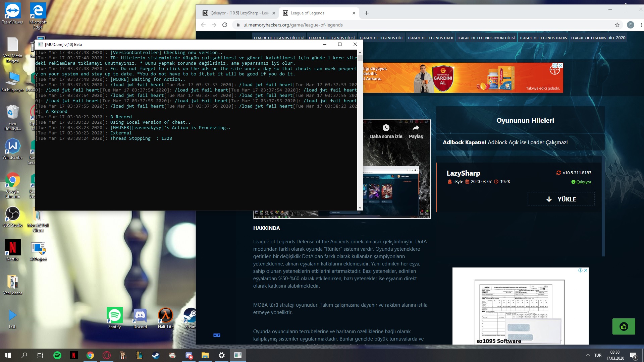The height and width of the screenshot is (362, 644).
Task: Click green thumbs-up button
Action: pyautogui.click(x=624, y=326)
